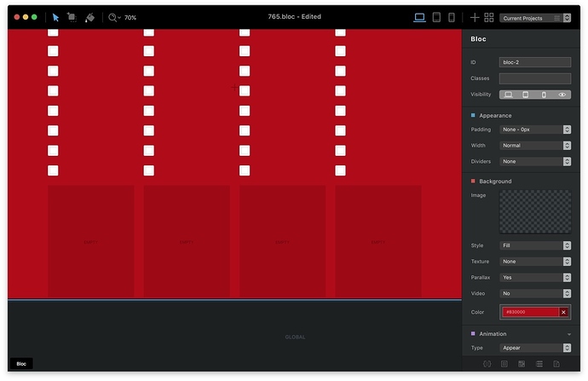Open the Parallax dropdown set to Yes
The width and height of the screenshot is (588, 381).
tap(534, 278)
